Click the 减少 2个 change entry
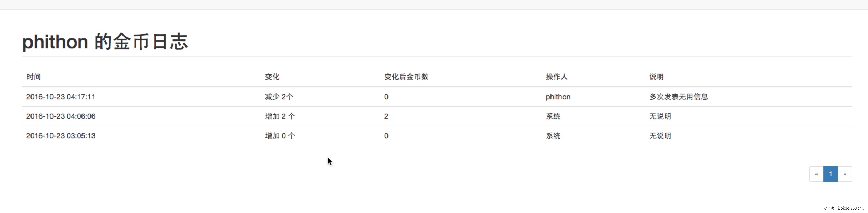Image resolution: width=868 pixels, height=213 pixels. pyautogui.click(x=279, y=97)
